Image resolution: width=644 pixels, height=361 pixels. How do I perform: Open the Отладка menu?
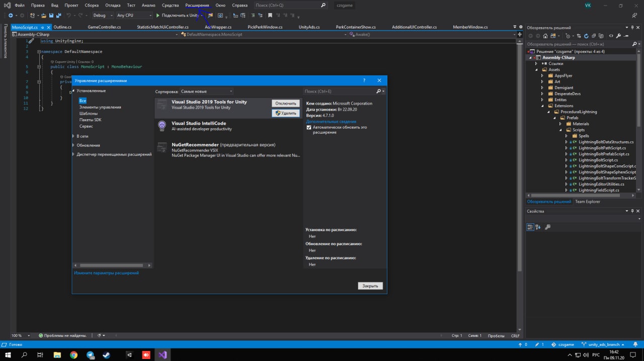point(113,5)
